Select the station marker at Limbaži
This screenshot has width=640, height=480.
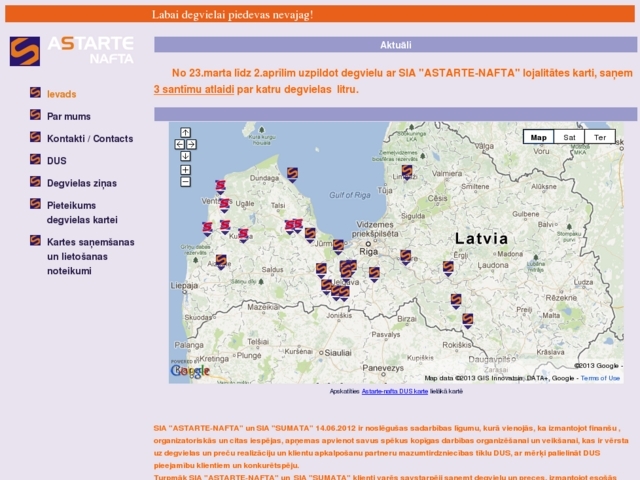[x=407, y=173]
